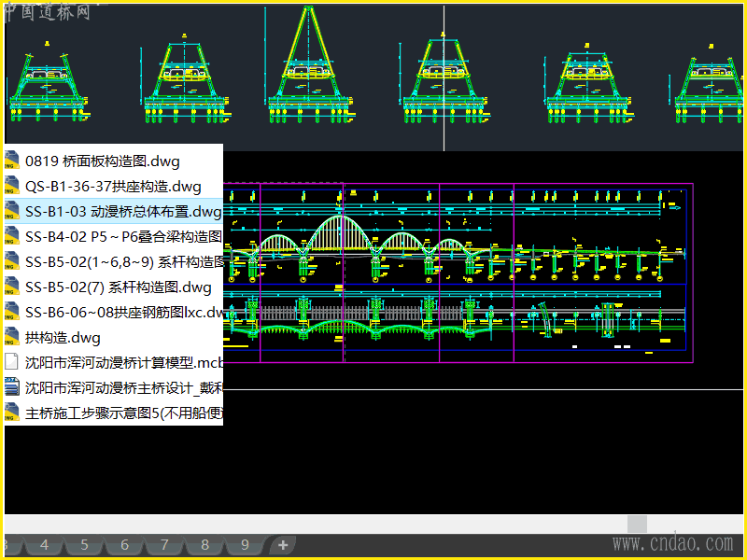Click the horizontal scrollbar thumb
The image size is (747, 560).
637,524
